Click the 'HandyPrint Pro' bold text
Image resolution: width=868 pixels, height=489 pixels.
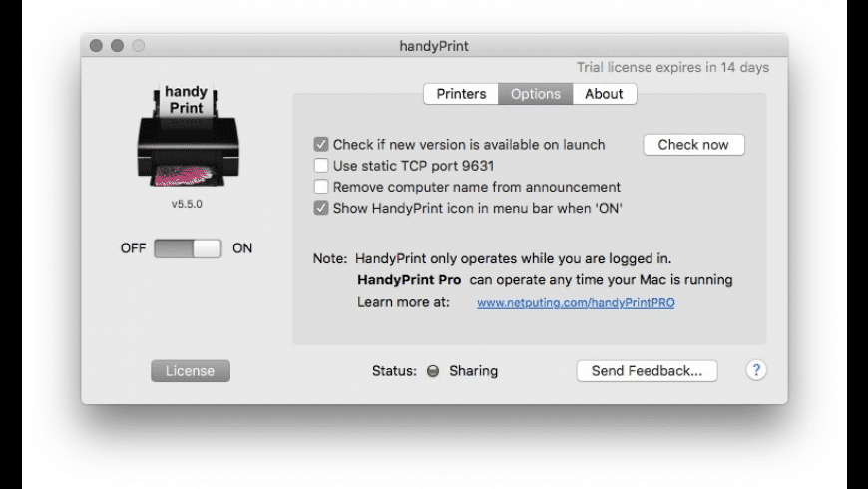409,280
